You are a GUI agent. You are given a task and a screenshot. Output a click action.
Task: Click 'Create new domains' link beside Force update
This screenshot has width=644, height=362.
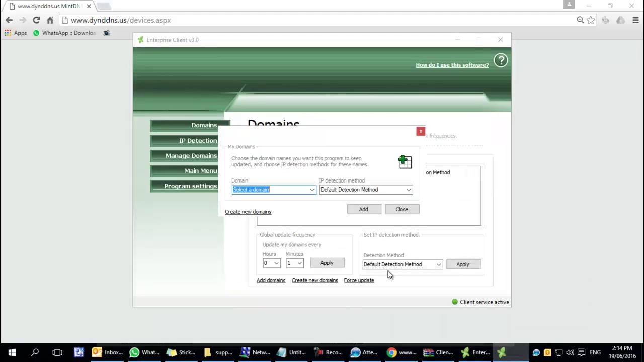point(315,280)
